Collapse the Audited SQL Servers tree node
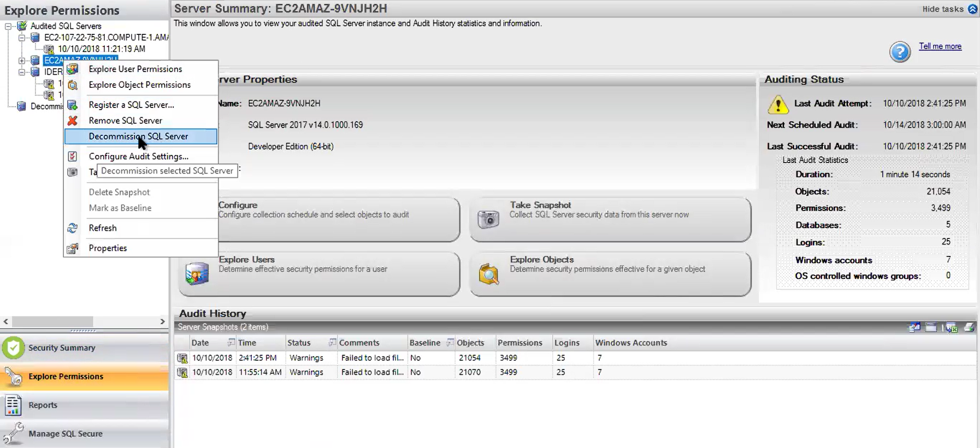 click(x=8, y=26)
